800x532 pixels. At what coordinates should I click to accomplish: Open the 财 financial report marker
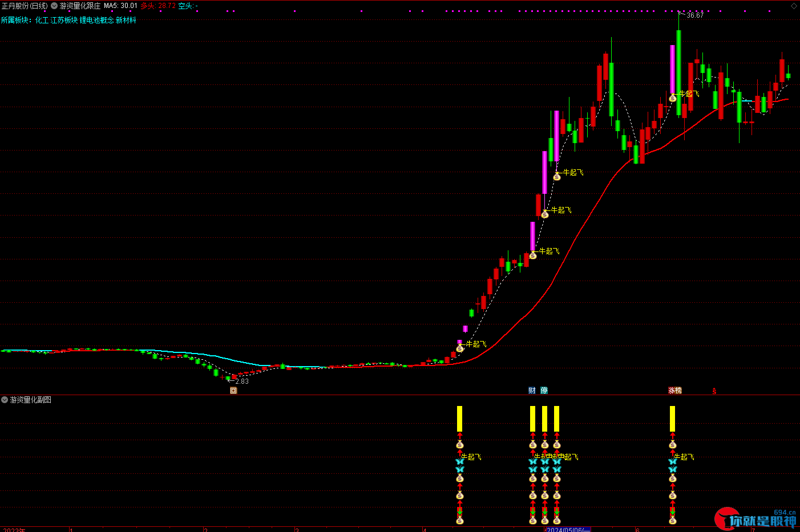click(532, 391)
